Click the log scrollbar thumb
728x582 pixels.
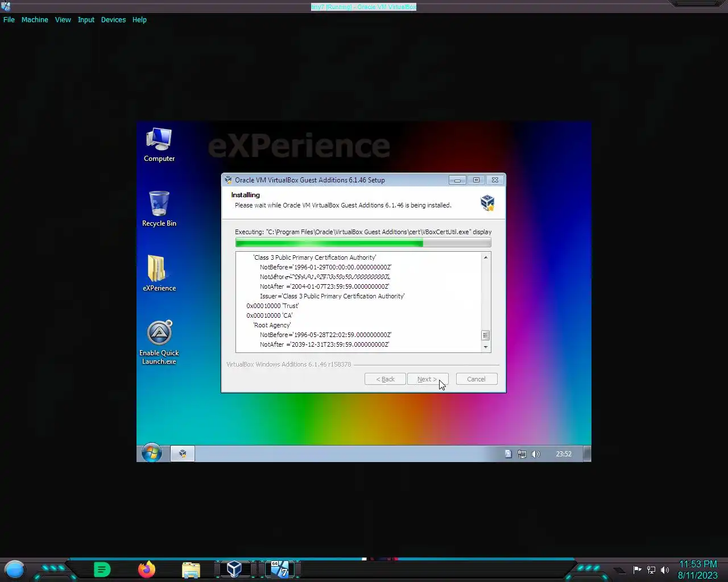(x=486, y=335)
